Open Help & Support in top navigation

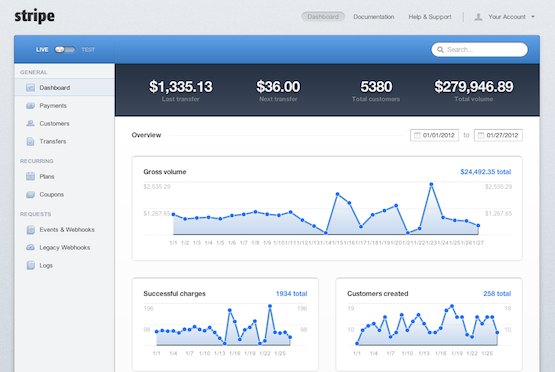(430, 17)
